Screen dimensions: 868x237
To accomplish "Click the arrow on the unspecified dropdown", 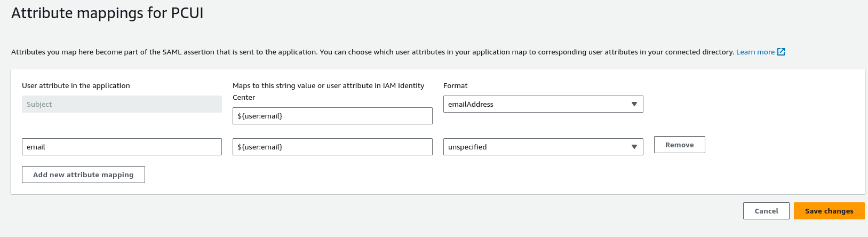I will 634,147.
